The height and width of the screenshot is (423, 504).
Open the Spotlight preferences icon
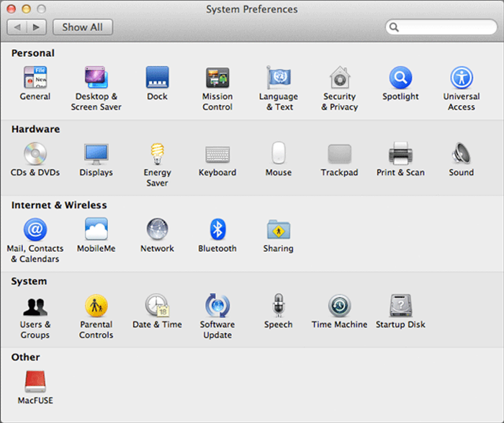coord(400,78)
